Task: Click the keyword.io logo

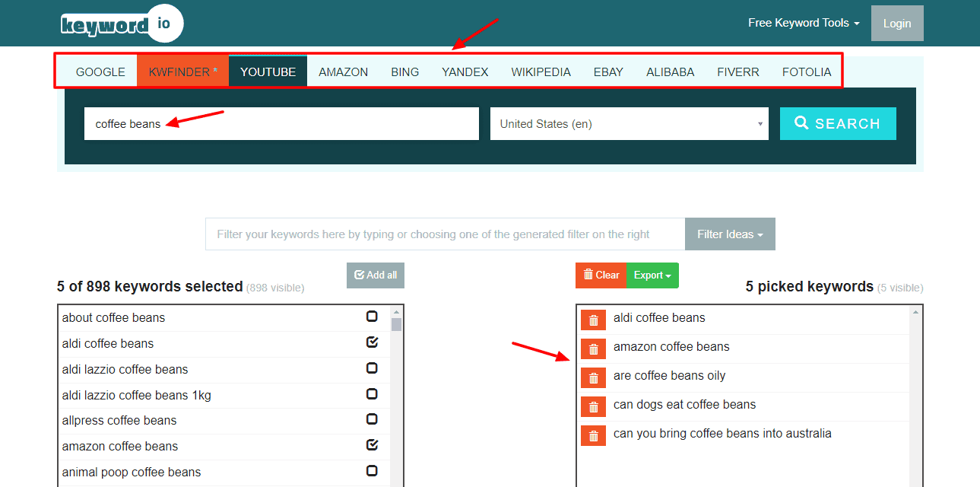Action: coord(122,24)
